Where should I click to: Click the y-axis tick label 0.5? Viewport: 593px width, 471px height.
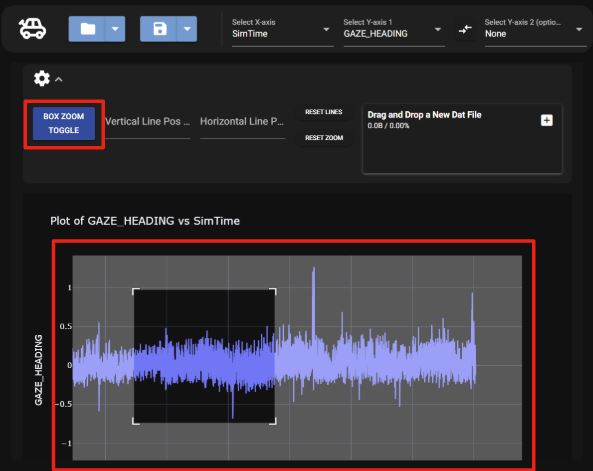coord(66,326)
